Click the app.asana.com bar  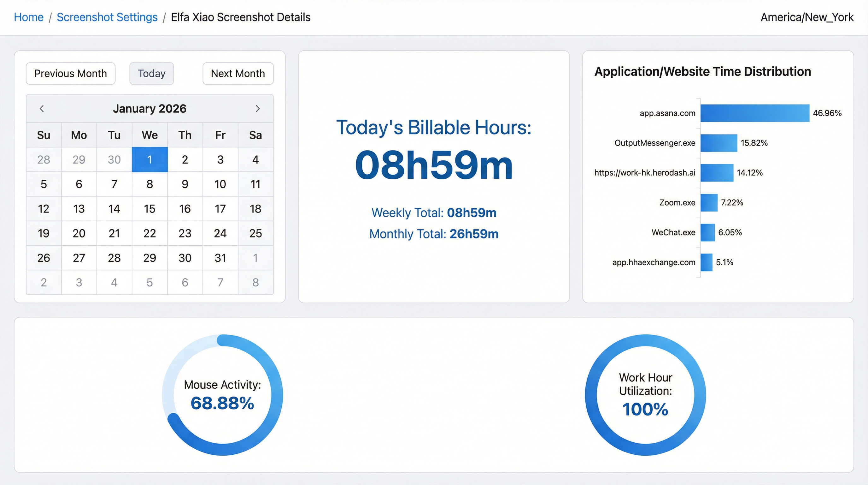[755, 113]
